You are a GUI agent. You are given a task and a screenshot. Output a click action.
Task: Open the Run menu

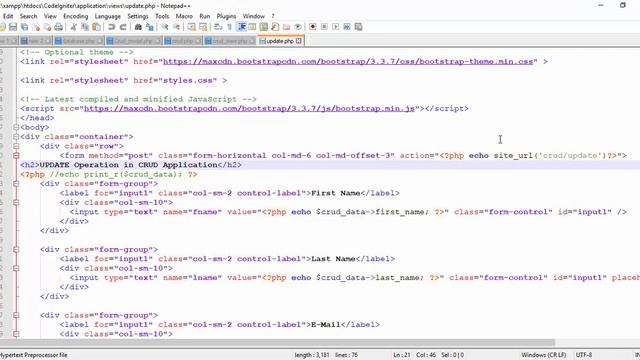click(204, 16)
